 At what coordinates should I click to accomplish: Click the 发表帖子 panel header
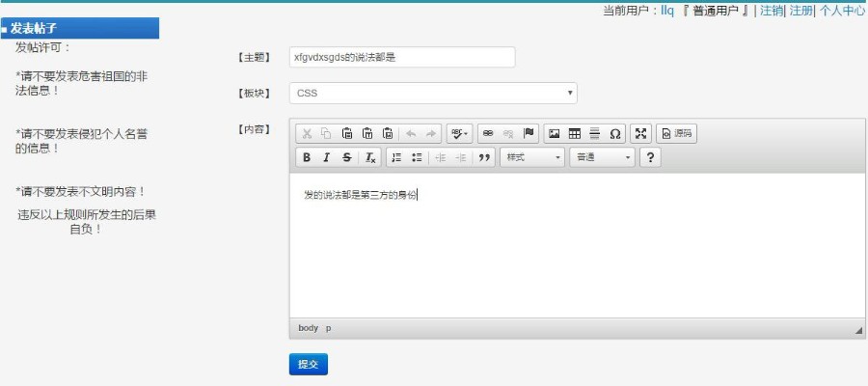80,28
